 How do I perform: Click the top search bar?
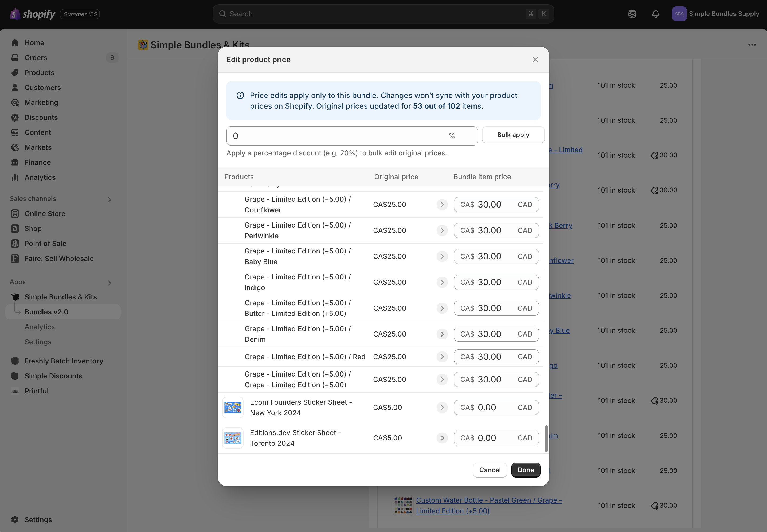tap(383, 14)
